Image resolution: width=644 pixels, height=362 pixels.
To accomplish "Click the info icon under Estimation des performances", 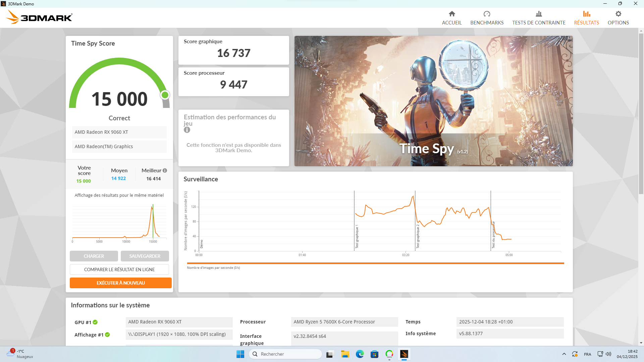I will pos(187,130).
